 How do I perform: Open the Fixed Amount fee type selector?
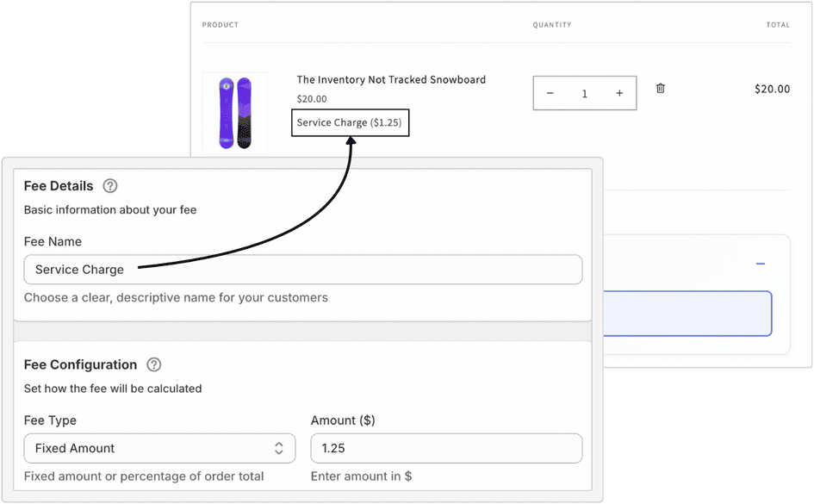pos(159,448)
